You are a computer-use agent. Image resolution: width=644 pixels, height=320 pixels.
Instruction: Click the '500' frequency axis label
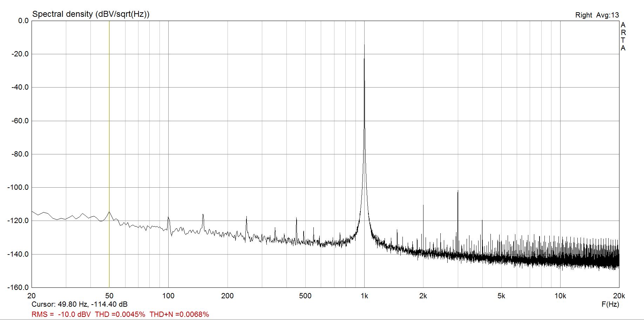[305, 296]
